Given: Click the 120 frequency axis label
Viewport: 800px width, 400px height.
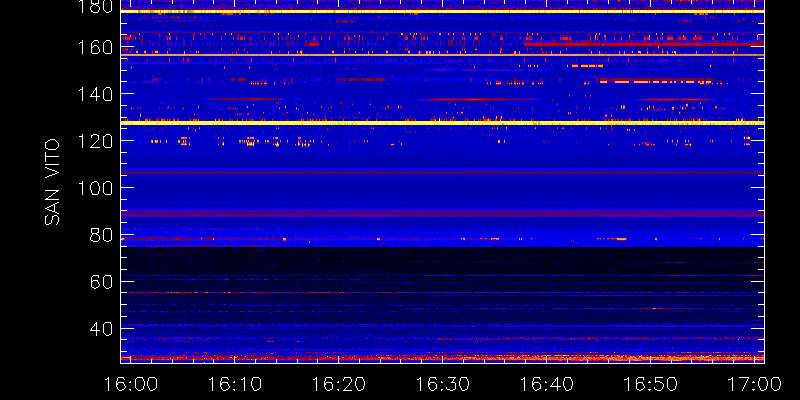Looking at the screenshot, I should [x=95, y=141].
